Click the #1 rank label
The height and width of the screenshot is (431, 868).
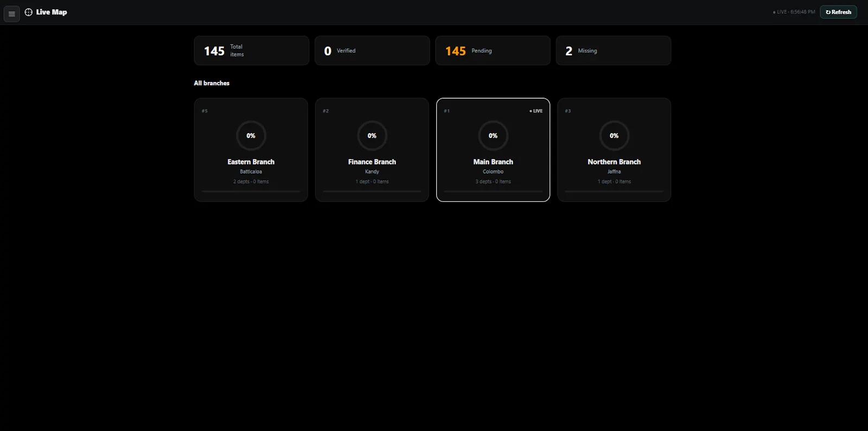[446, 111]
